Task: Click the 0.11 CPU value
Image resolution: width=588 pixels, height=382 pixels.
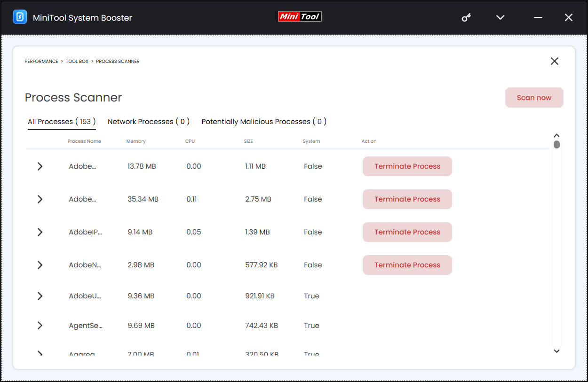Action: pos(191,199)
